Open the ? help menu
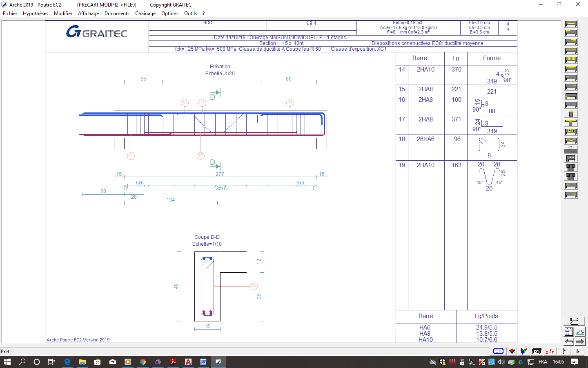 click(203, 13)
